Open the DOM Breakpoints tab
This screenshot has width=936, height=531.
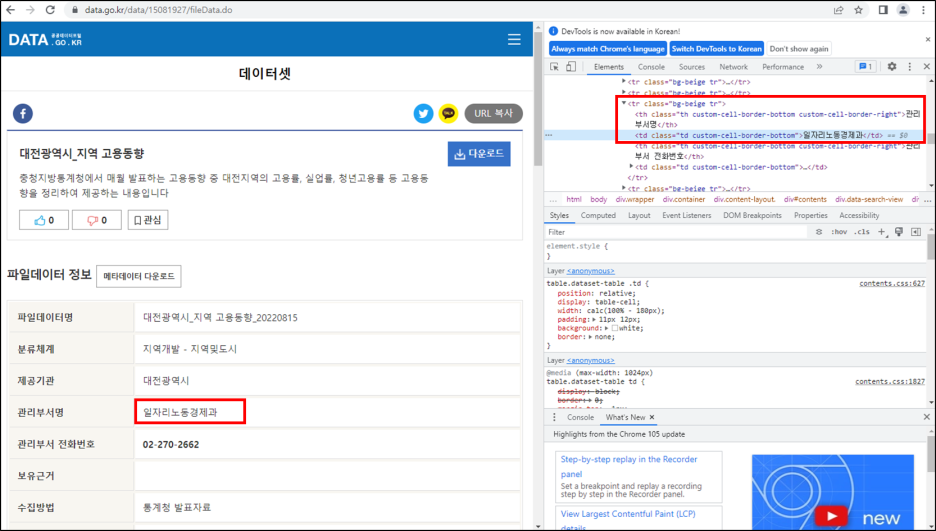752,215
